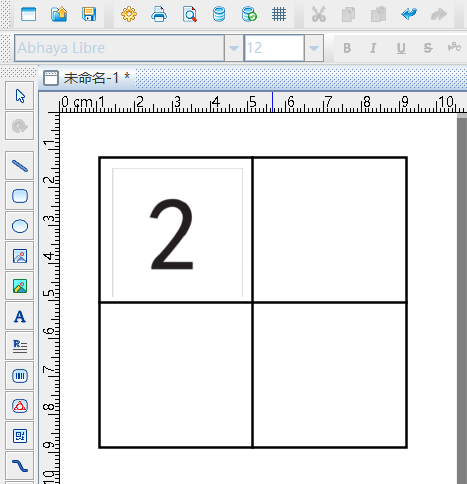Open print preview with magnifier icon
The width and height of the screenshot is (467, 484).
190,14
